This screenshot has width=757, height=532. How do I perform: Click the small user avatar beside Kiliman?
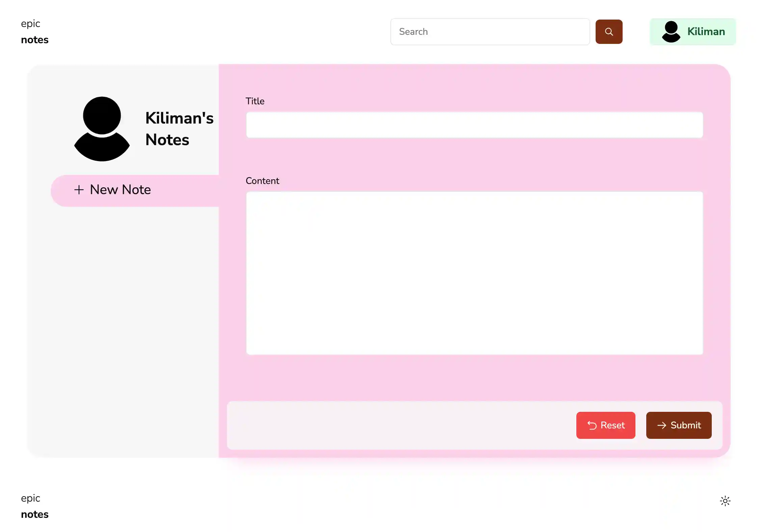click(x=671, y=32)
